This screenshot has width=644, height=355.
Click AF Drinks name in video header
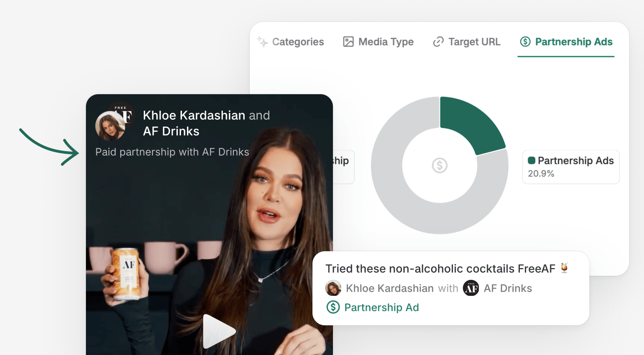tap(171, 132)
